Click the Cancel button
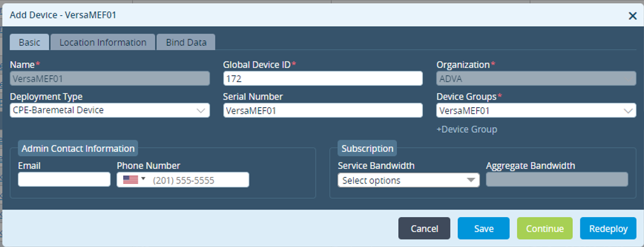This screenshot has width=644, height=247. pyautogui.click(x=424, y=229)
